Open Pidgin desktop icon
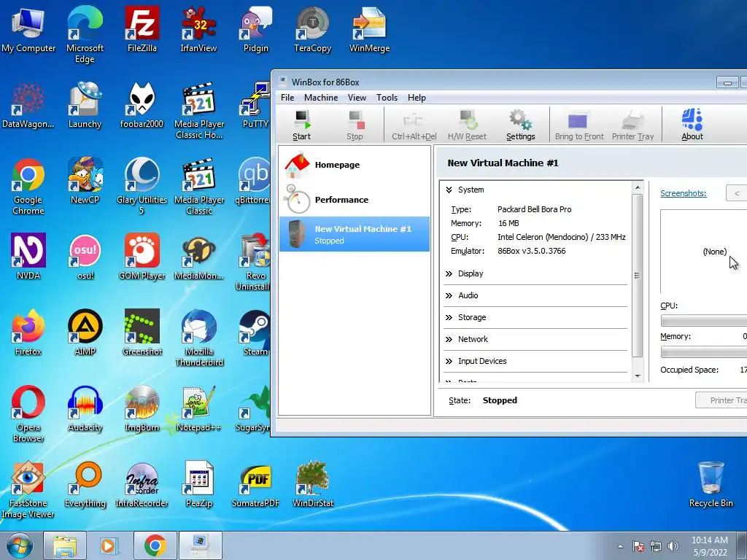747x560 pixels. (x=256, y=29)
